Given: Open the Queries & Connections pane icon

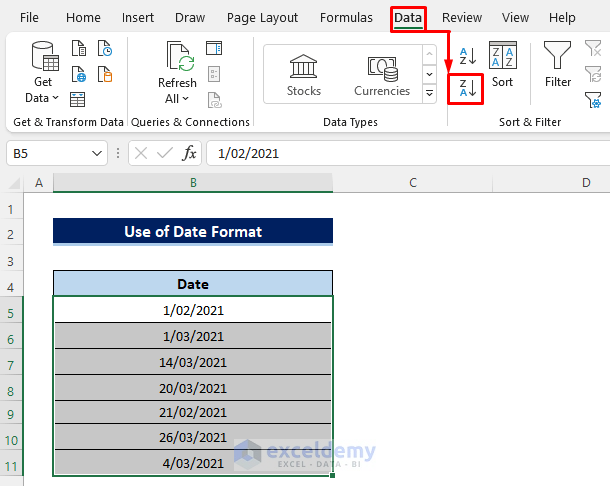Looking at the screenshot, I should pos(214,48).
